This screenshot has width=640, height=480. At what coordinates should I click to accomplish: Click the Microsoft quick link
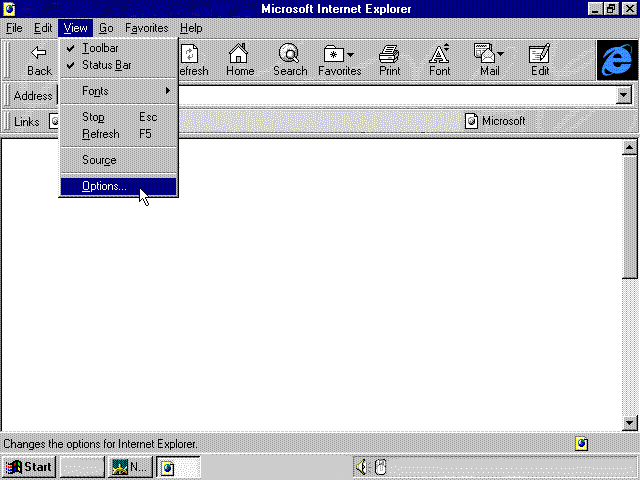click(495, 121)
